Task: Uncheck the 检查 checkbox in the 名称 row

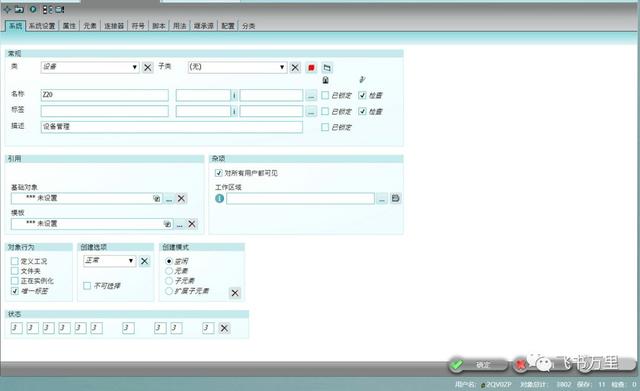Action: pos(362,95)
